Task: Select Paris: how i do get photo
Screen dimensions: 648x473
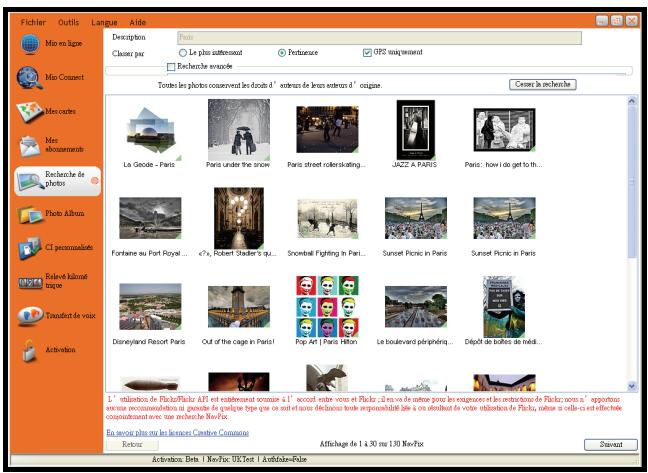Action: click(505, 130)
